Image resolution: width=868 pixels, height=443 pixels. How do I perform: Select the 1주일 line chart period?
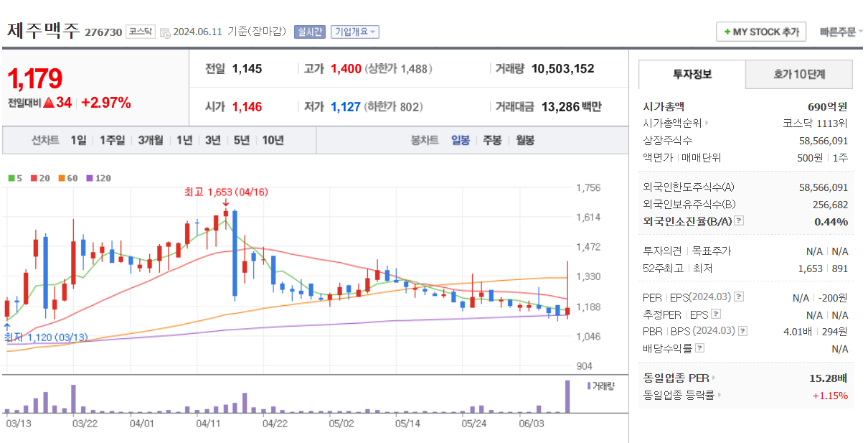[112, 140]
